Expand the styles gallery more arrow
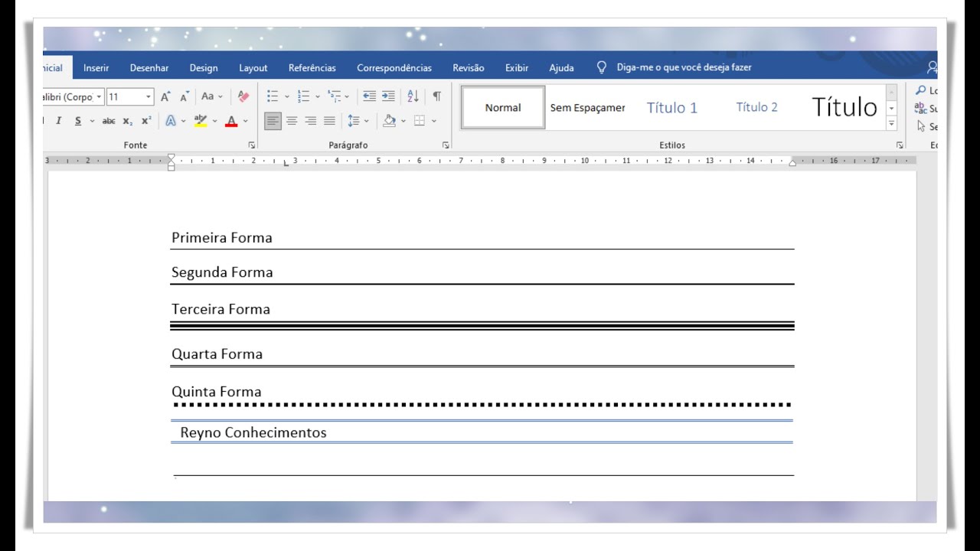 891,123
